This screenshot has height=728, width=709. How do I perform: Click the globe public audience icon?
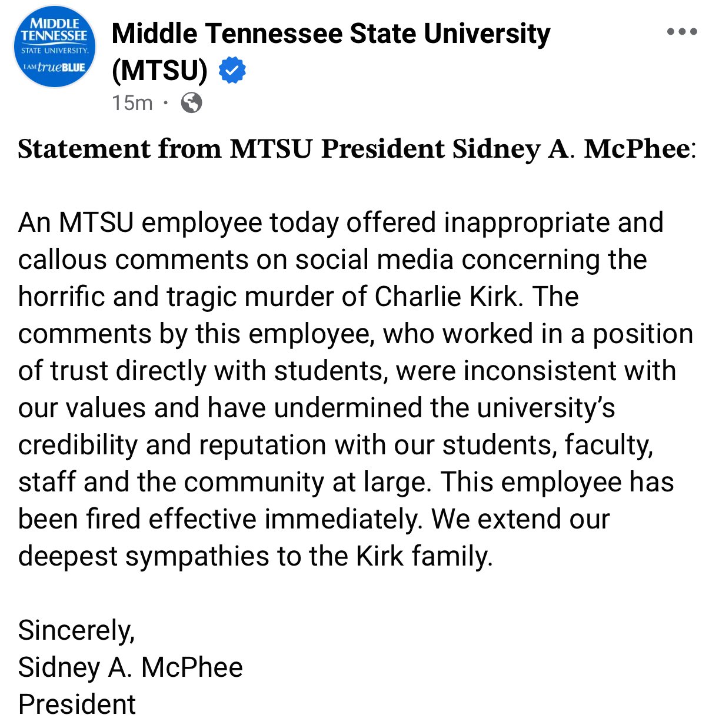click(191, 103)
